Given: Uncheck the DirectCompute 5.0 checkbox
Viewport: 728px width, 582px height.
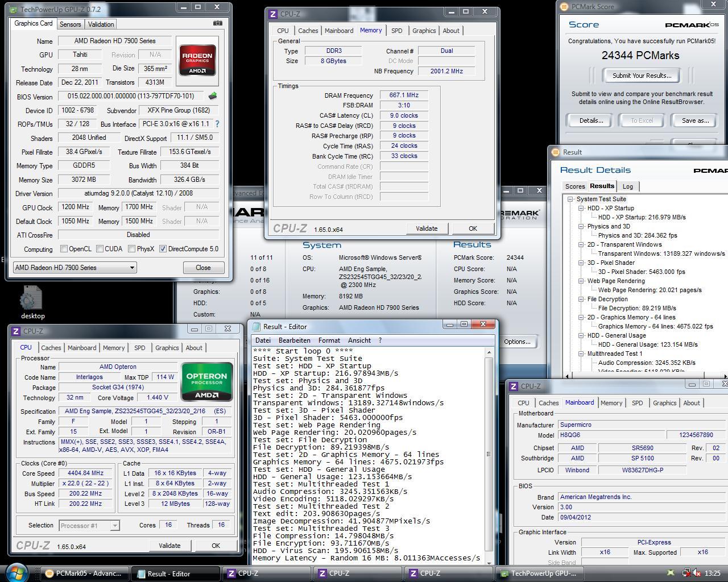Looking at the screenshot, I should [x=163, y=249].
